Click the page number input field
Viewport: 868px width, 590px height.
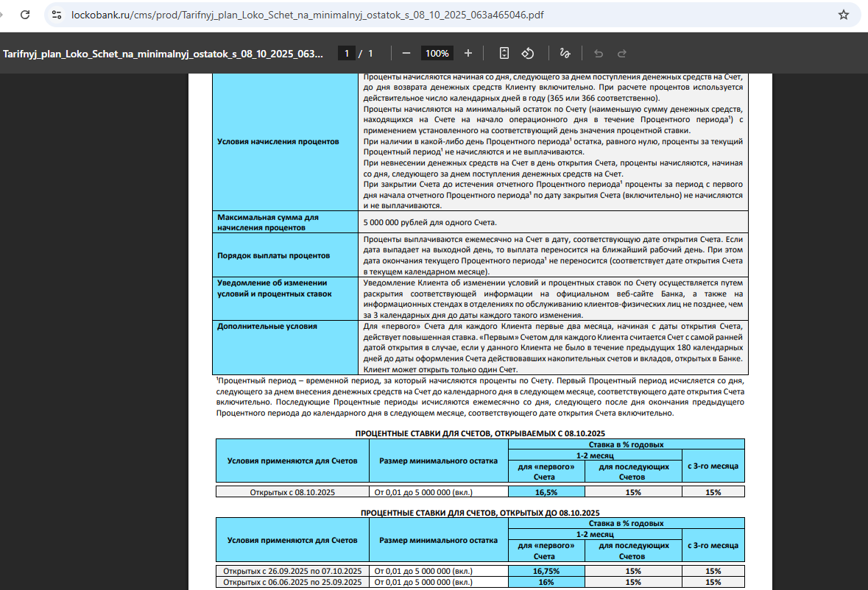[345, 53]
